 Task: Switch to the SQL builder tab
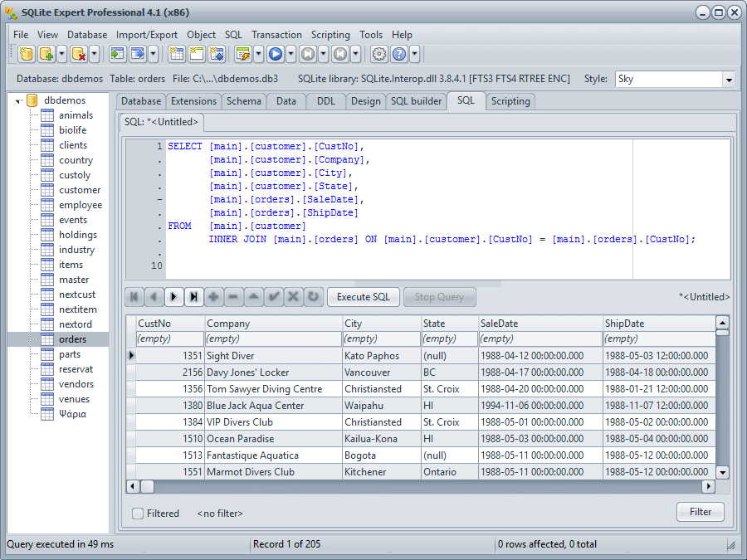(417, 101)
